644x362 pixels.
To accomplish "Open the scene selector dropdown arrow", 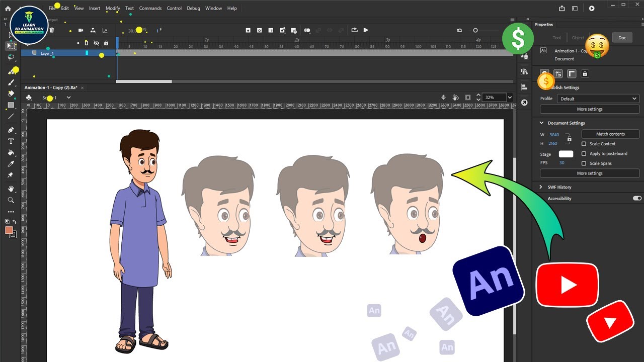I will (68, 98).
